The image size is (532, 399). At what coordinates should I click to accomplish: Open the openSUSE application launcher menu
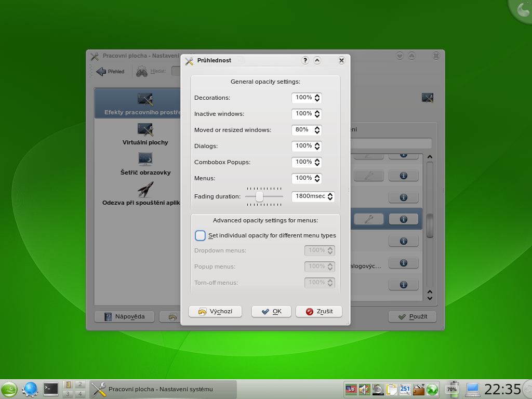coord(9,389)
